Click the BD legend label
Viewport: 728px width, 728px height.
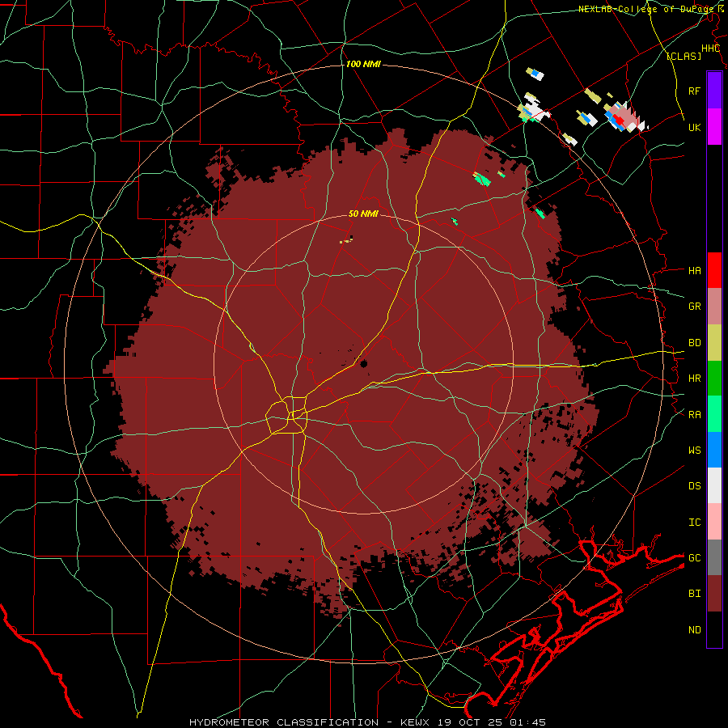coord(694,342)
